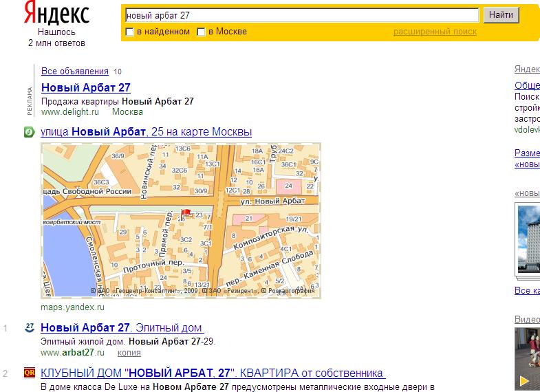540x392 pixels.
Task: Click the 'Продажа квартиры Новый Арбат 27' description
Action: coord(118,102)
